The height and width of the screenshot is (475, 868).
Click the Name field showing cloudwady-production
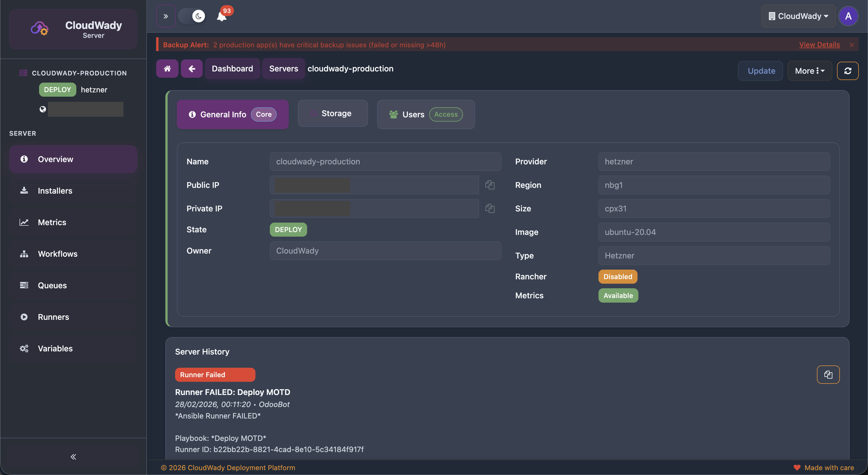click(385, 161)
